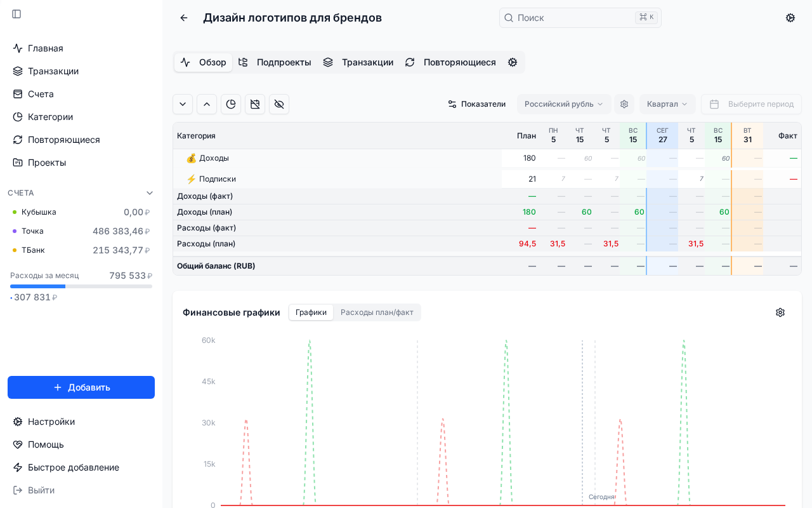Click the monthly expenses progress bar
Image resolution: width=812 pixels, height=508 pixels.
click(81, 286)
